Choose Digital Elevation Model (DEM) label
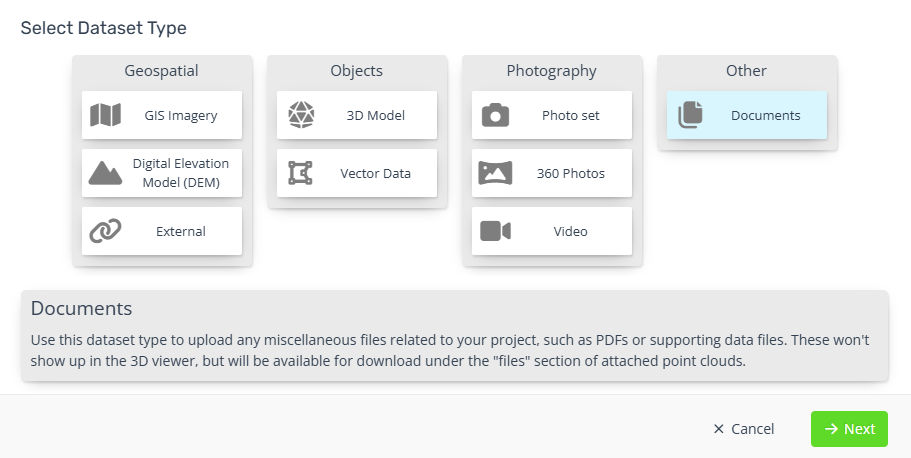This screenshot has height=458, width=911. (x=181, y=173)
